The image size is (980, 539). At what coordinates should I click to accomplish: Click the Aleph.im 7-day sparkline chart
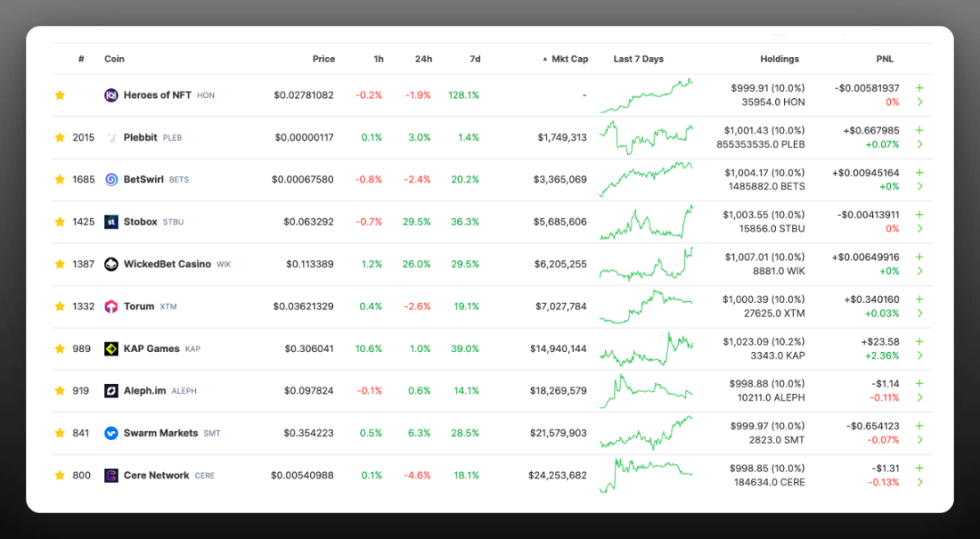point(645,390)
